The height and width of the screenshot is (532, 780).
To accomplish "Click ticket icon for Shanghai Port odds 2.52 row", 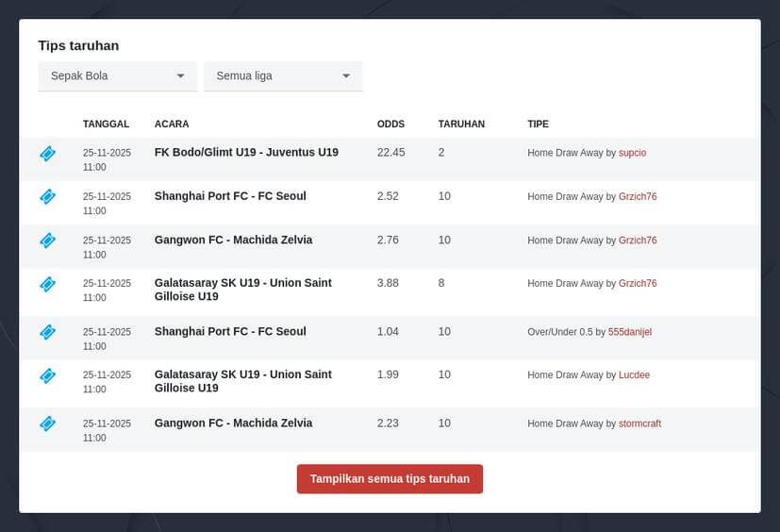I will pyautogui.click(x=47, y=196).
